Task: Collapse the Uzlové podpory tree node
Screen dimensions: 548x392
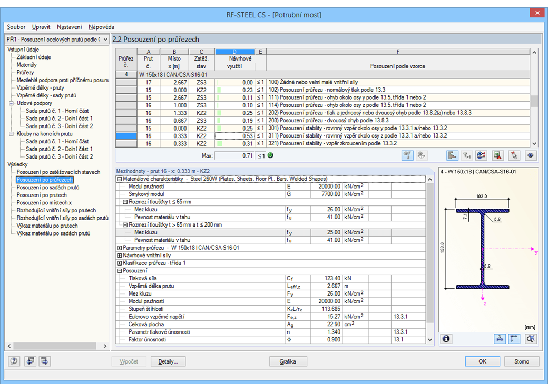Action: 11,103
